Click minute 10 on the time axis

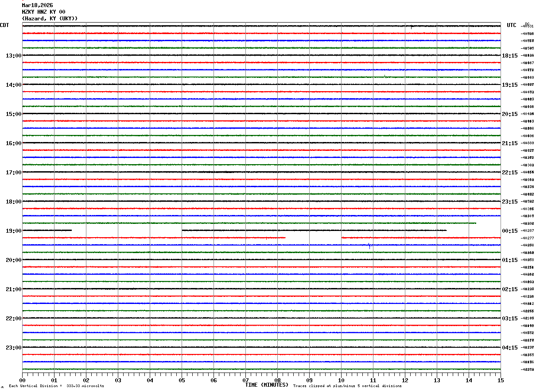pos(341,380)
